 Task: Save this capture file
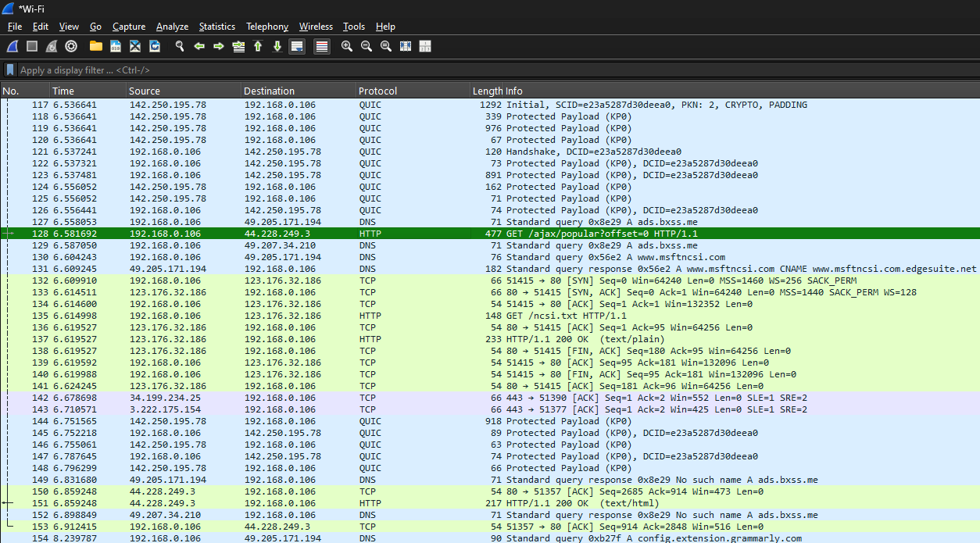[116, 47]
